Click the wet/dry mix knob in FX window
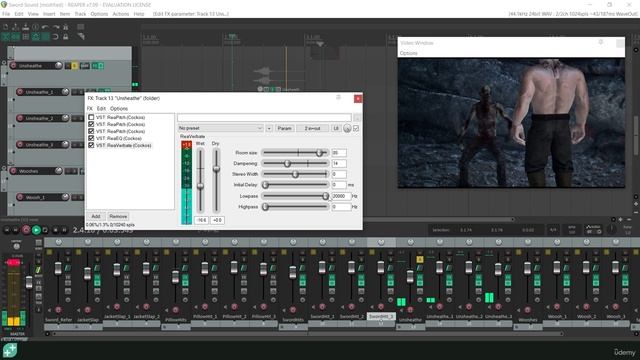Viewport: 640px width, 360px height. (x=347, y=128)
